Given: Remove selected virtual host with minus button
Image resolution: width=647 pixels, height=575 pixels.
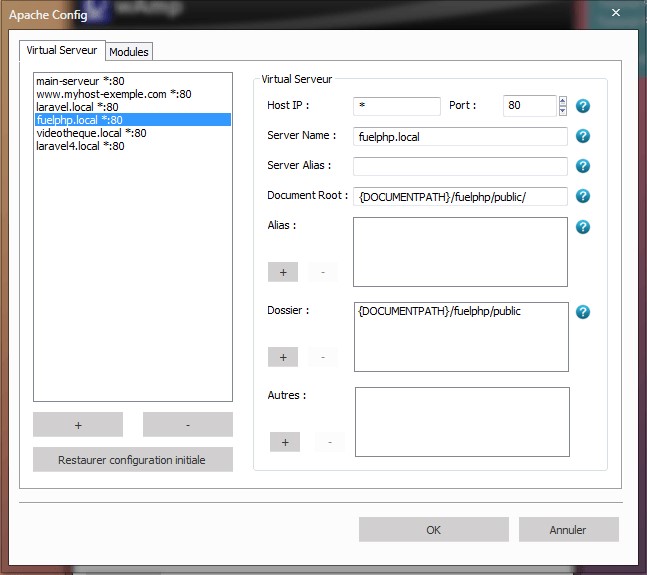Looking at the screenshot, I should [x=187, y=425].
